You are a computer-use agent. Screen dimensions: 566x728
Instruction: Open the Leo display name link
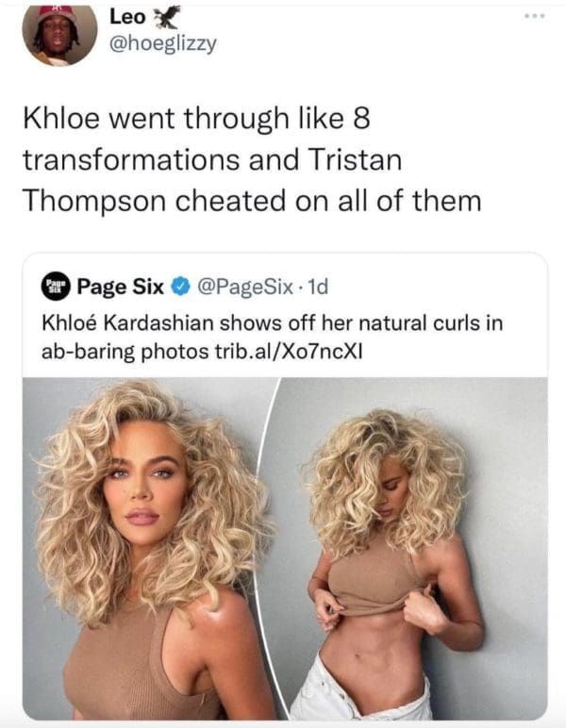click(x=127, y=17)
